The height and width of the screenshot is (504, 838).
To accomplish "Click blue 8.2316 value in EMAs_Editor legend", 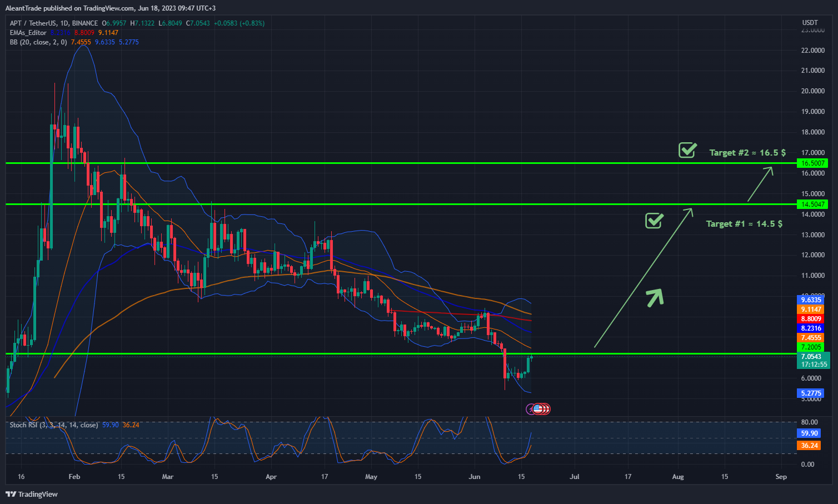I will coord(61,33).
